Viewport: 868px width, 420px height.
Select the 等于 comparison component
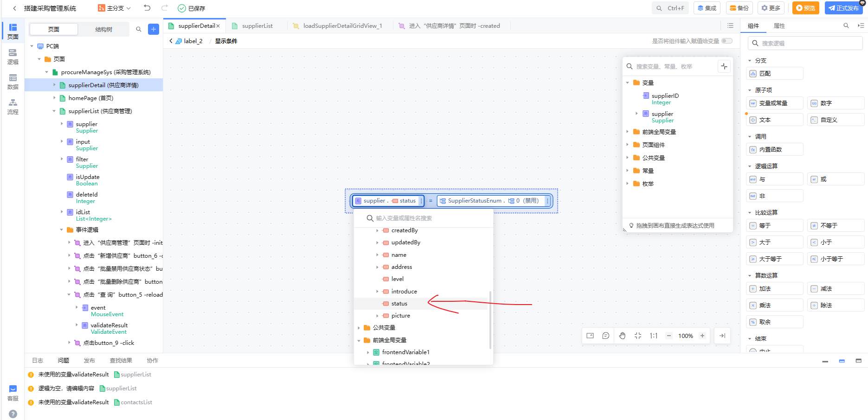pos(775,226)
